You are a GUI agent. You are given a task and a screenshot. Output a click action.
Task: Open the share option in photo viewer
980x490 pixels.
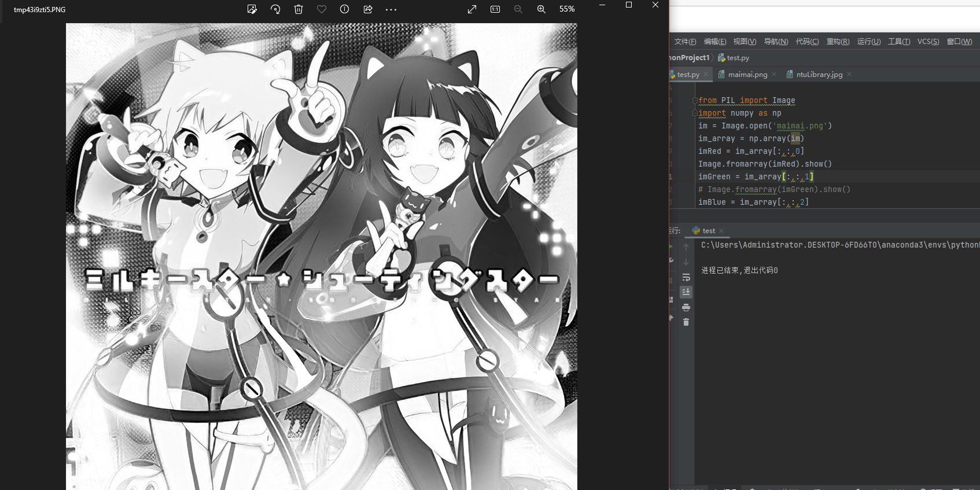point(368,9)
